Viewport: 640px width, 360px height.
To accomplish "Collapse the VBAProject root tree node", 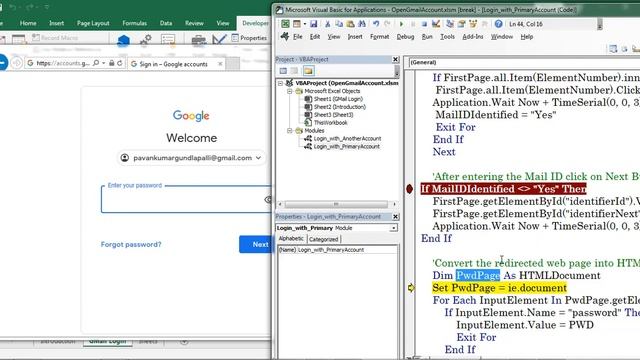I will 280,83.
